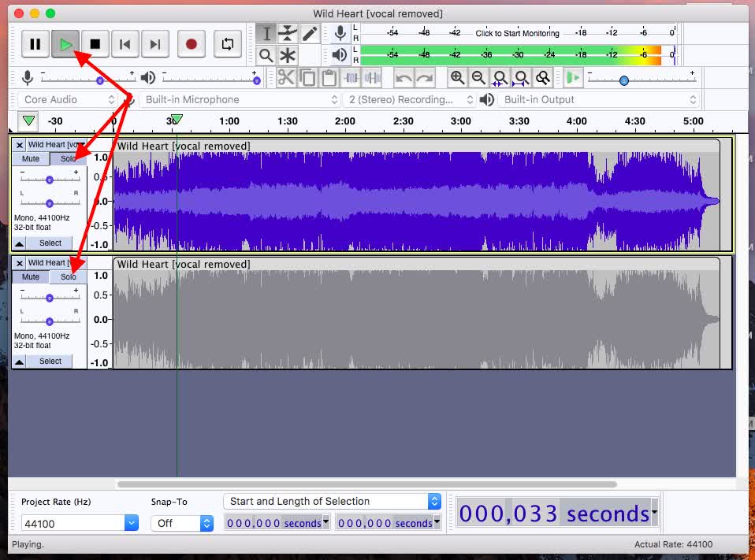
Task: Mute the second Wild Heart track
Action: point(30,276)
